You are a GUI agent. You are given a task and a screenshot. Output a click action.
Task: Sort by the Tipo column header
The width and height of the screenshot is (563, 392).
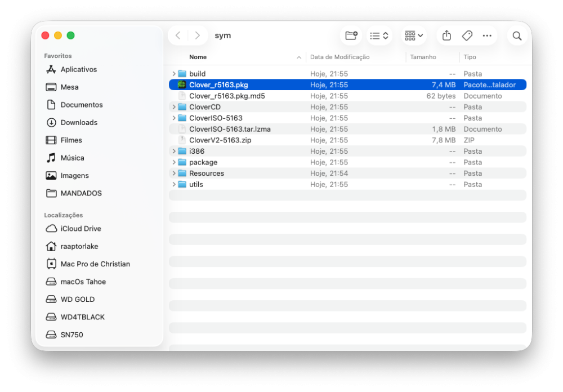tap(470, 57)
